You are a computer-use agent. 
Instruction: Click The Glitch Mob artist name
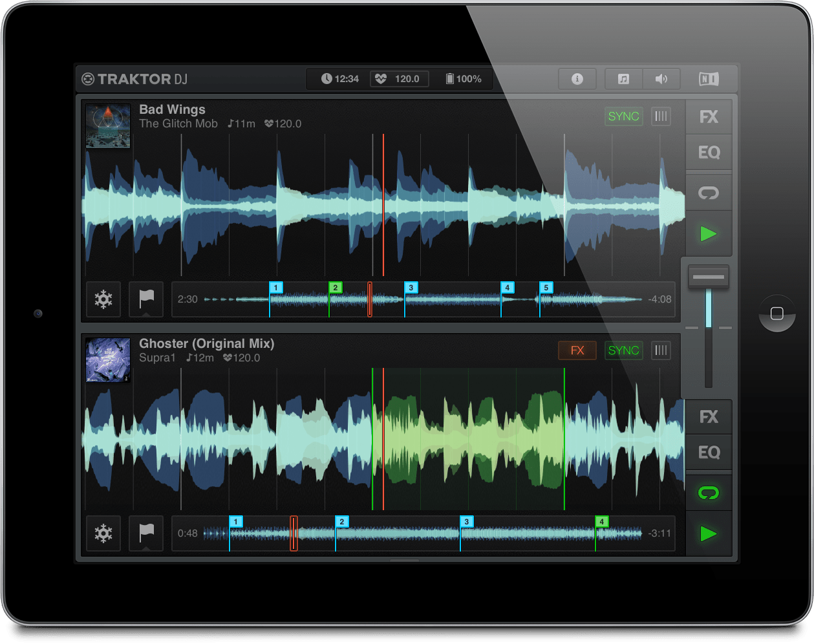pyautogui.click(x=178, y=123)
